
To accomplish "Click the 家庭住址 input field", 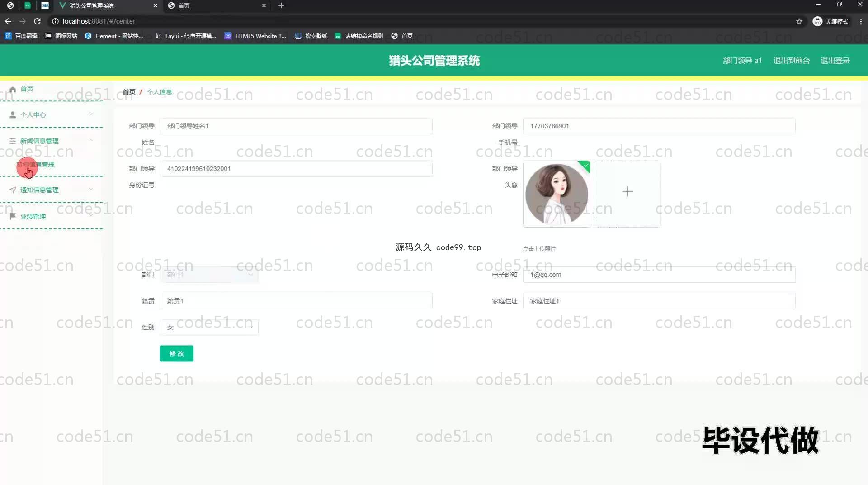I will [x=659, y=301].
